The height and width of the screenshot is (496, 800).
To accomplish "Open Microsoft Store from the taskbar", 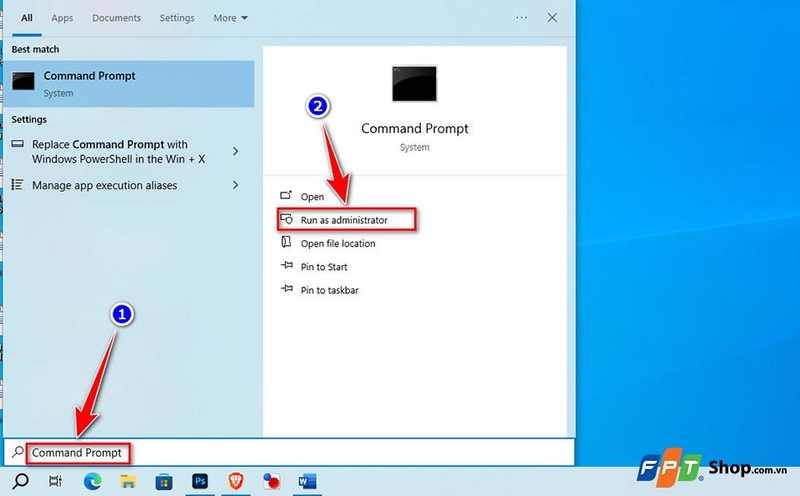I will click(x=164, y=481).
